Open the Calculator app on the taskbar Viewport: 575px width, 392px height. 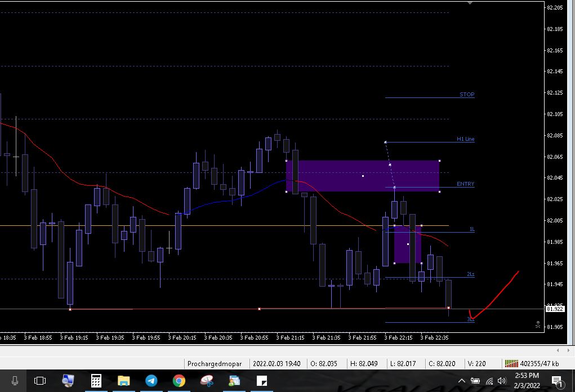coord(96,381)
